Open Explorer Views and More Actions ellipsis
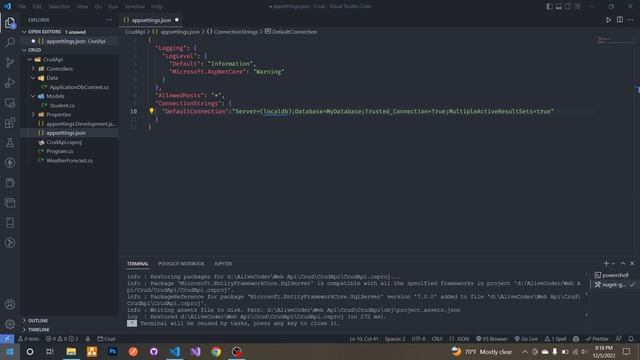Image resolution: width=640 pixels, height=360 pixels. pos(109,20)
